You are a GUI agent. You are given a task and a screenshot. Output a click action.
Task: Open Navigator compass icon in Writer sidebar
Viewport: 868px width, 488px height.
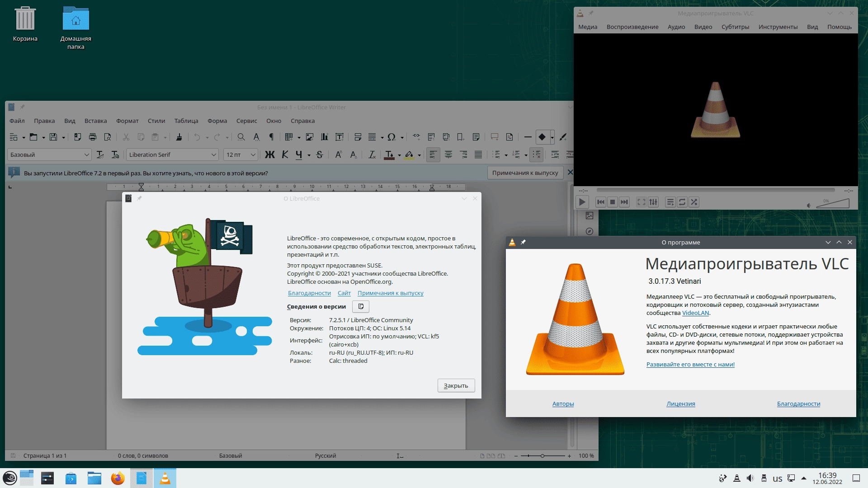590,231
